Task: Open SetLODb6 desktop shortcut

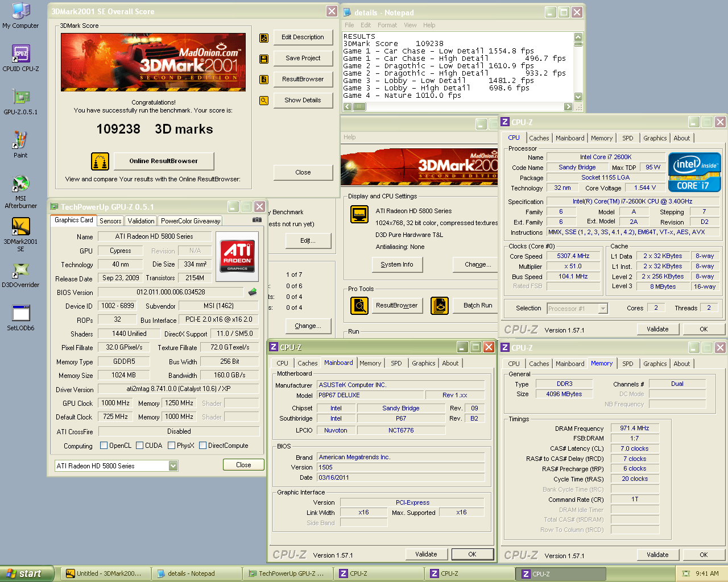Action: [x=21, y=318]
